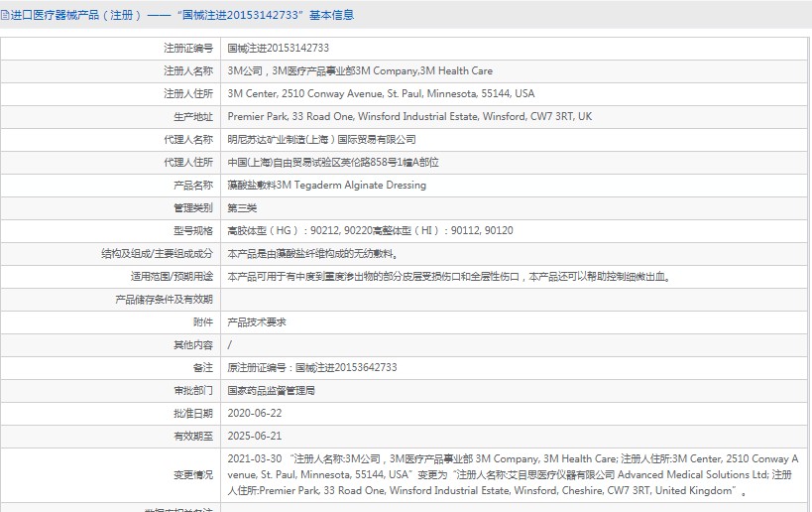Click the title "国械注进20153142733" 基本信息
The height and width of the screenshot is (512, 812).
(266, 15)
